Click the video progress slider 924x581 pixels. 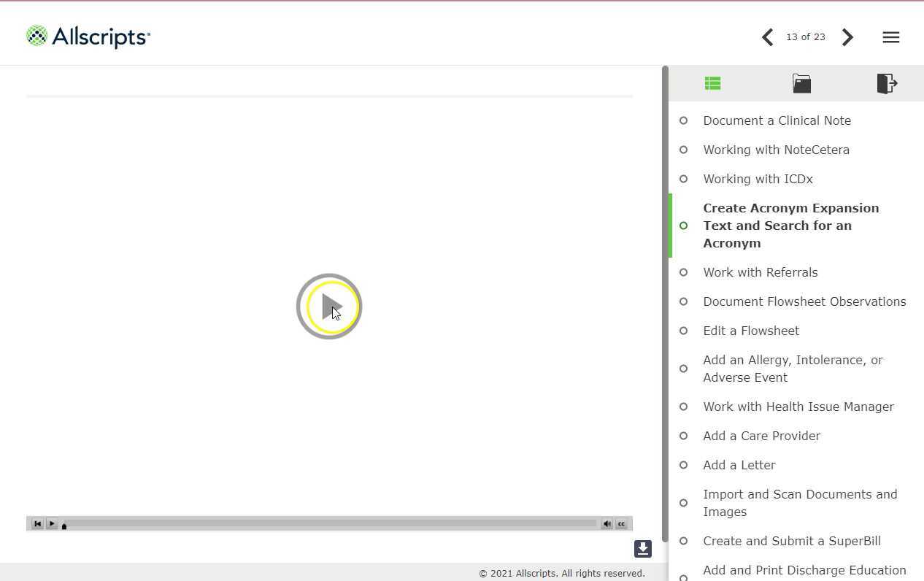[x=330, y=523]
